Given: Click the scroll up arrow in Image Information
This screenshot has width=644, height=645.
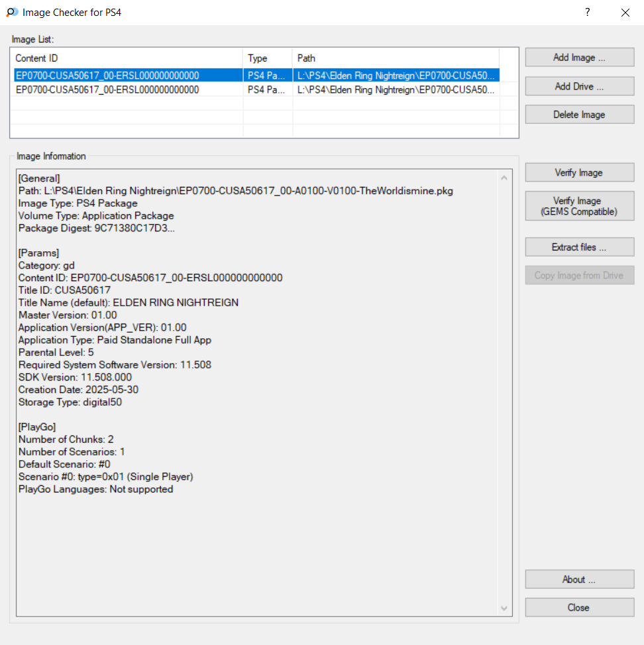Looking at the screenshot, I should click(x=505, y=178).
